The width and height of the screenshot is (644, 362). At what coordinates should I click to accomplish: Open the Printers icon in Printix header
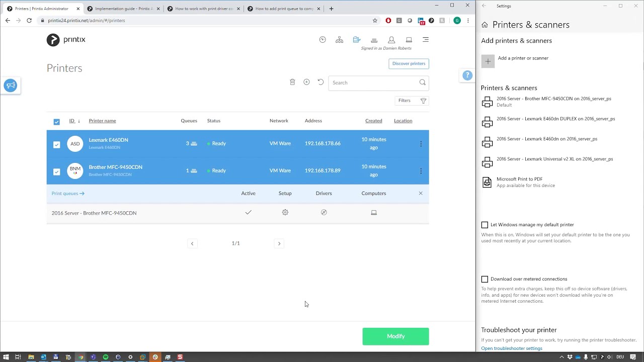coord(357,40)
